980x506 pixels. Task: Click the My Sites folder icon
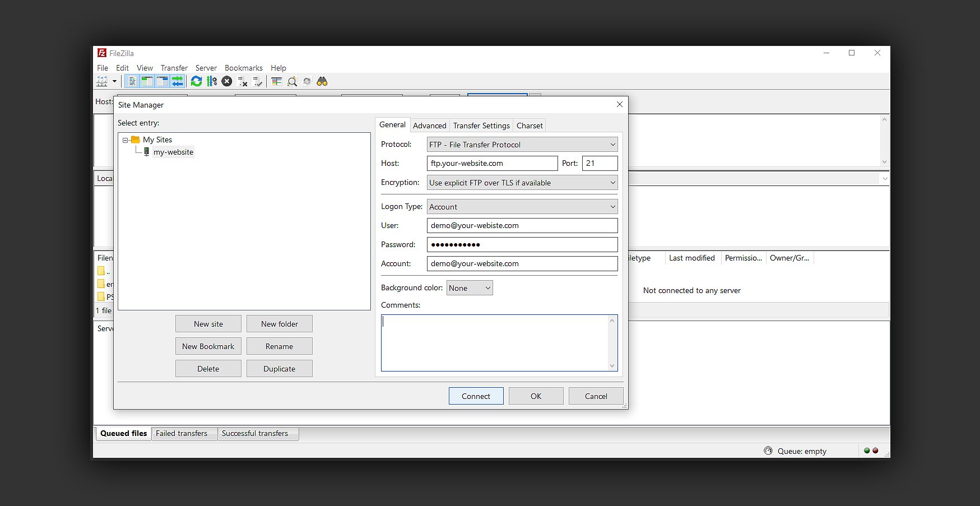135,140
